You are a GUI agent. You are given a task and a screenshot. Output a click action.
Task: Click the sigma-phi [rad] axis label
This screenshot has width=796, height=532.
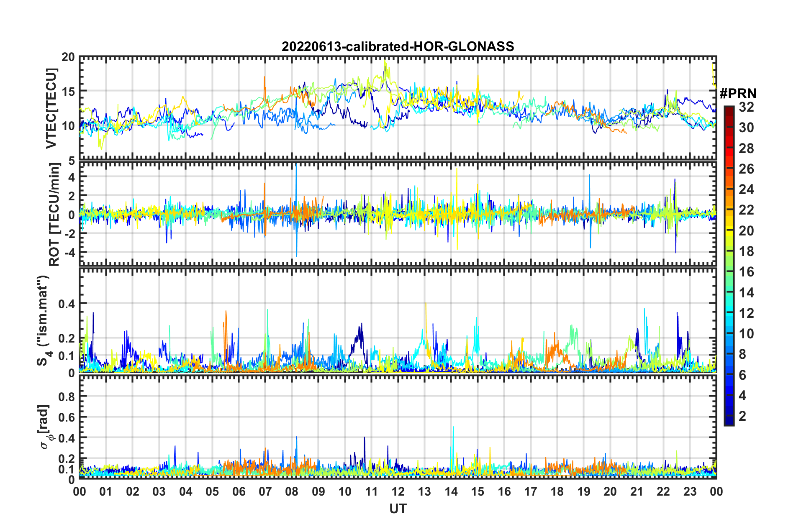45,427
